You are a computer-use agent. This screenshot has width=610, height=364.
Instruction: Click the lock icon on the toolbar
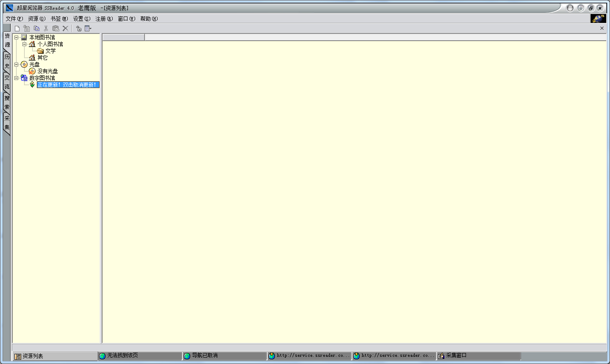[79, 28]
